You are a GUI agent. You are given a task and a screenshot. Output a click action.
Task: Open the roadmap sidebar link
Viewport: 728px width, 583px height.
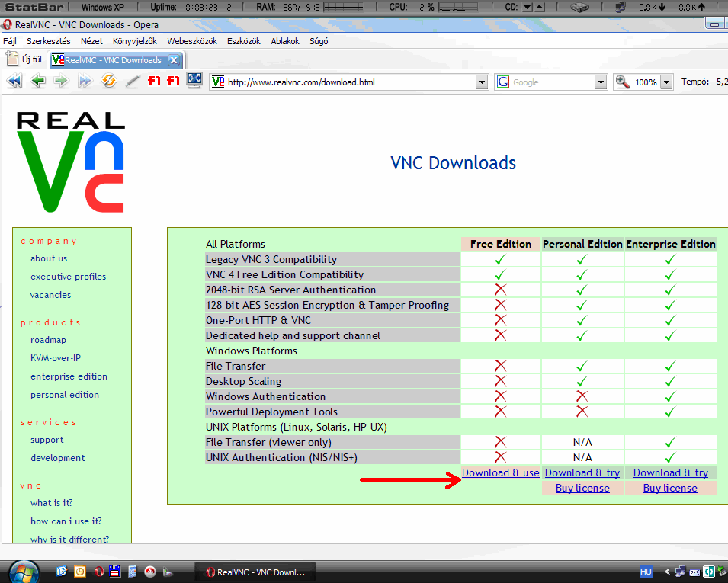pyautogui.click(x=48, y=340)
